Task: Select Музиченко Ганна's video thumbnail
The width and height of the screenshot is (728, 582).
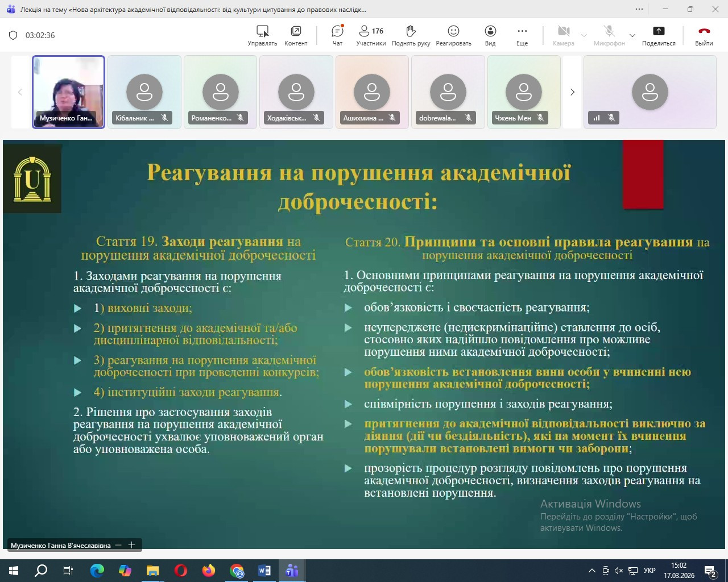Action: pyautogui.click(x=68, y=92)
